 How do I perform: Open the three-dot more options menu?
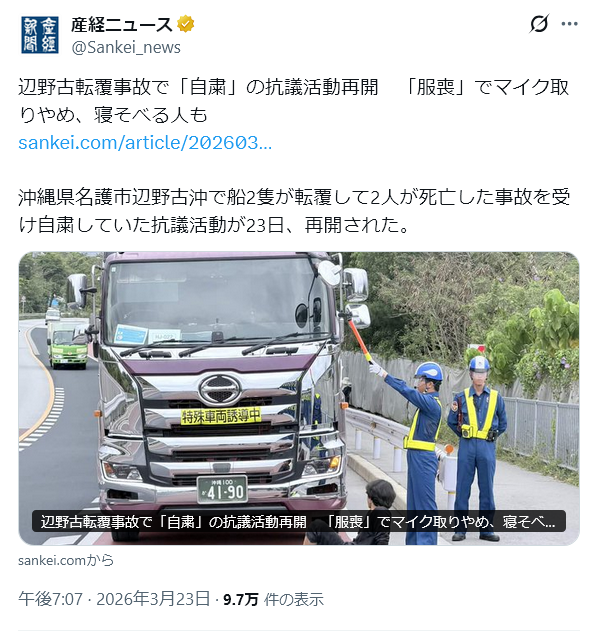569,24
